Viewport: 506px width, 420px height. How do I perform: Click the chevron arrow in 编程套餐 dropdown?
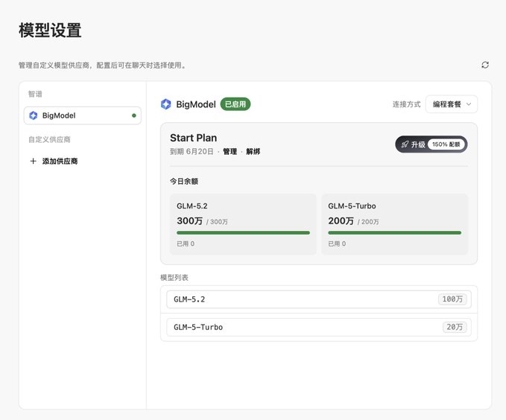[x=469, y=104]
